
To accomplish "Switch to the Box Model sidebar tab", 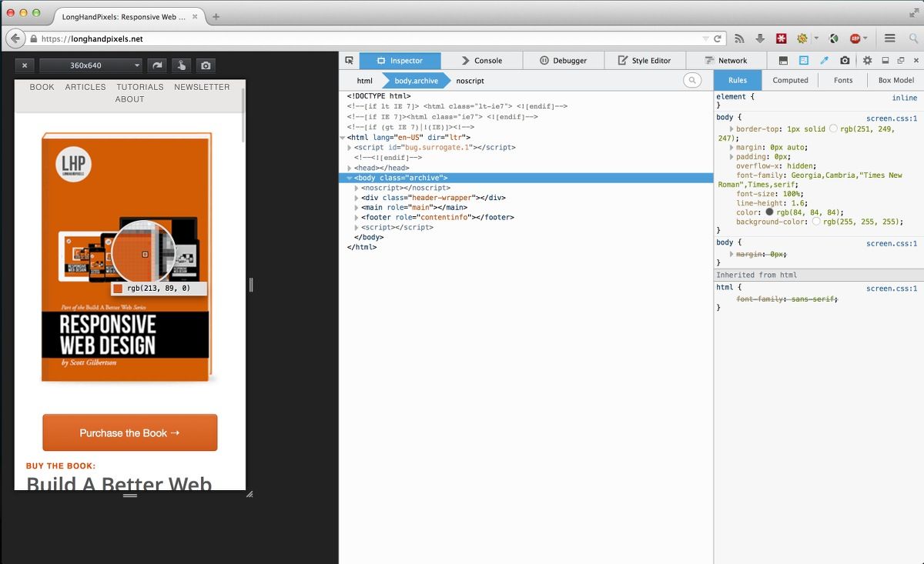I will [896, 80].
